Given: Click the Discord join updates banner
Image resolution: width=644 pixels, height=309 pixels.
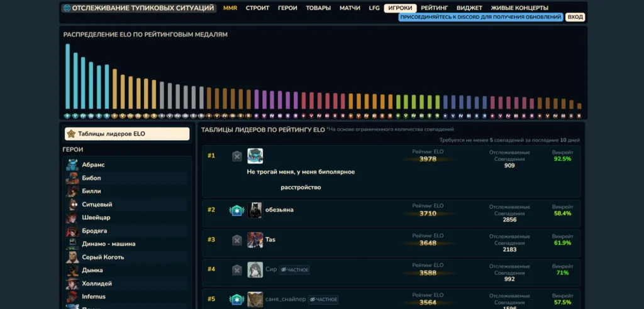Looking at the screenshot, I should coord(480,18).
